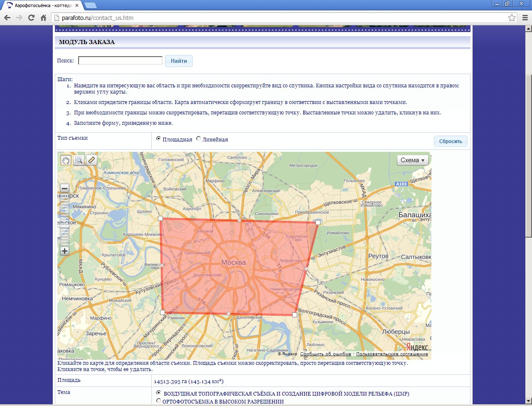This screenshot has height=406, width=532.
Task: Select the Площадная survey type
Action: [159, 139]
